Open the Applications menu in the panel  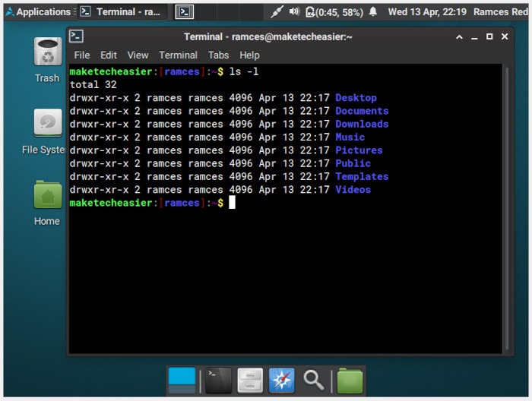(x=38, y=12)
